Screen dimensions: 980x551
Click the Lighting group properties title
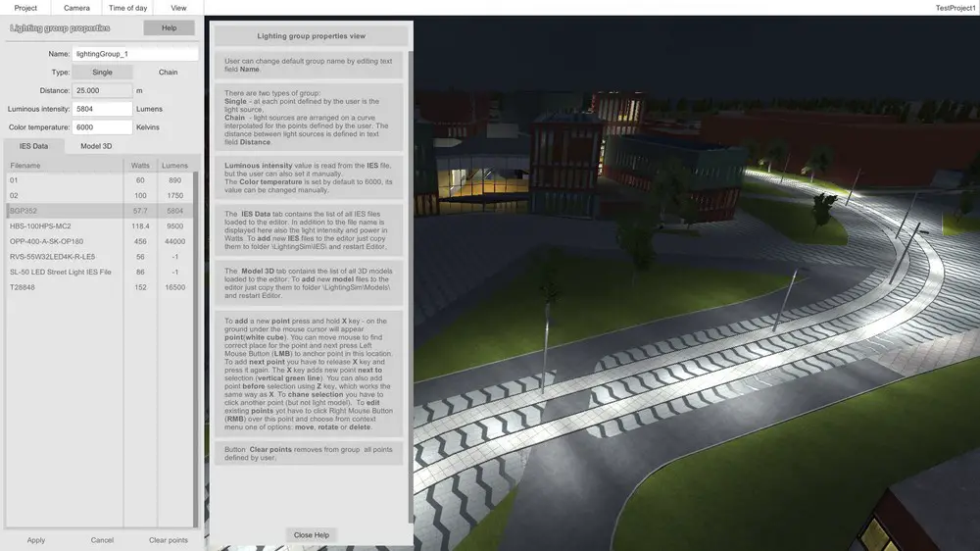click(x=60, y=28)
